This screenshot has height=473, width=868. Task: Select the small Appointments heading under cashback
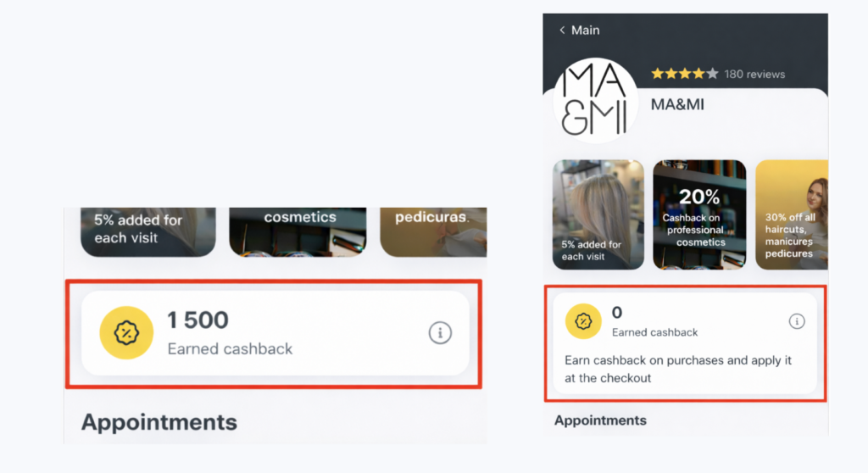(x=600, y=420)
